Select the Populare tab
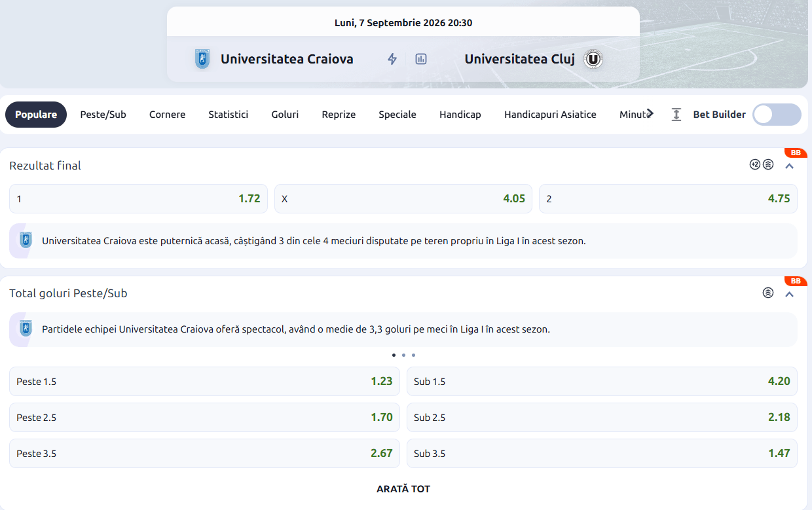The image size is (812, 510). coord(36,115)
